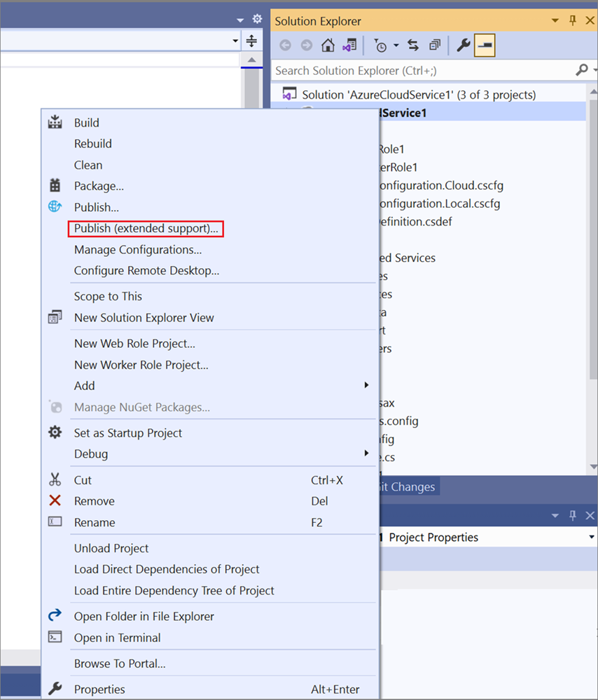
Task: Expand the Add submenu
Action: click(367, 386)
